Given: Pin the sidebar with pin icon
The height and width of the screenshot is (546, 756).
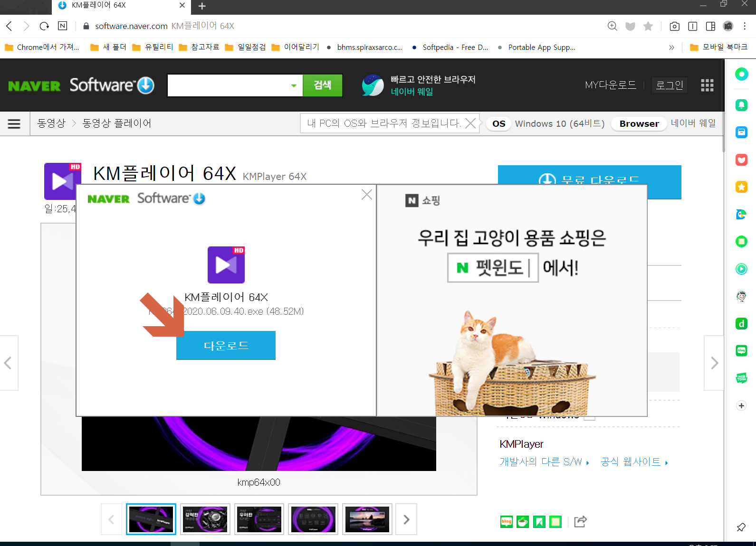Looking at the screenshot, I should click(x=741, y=527).
